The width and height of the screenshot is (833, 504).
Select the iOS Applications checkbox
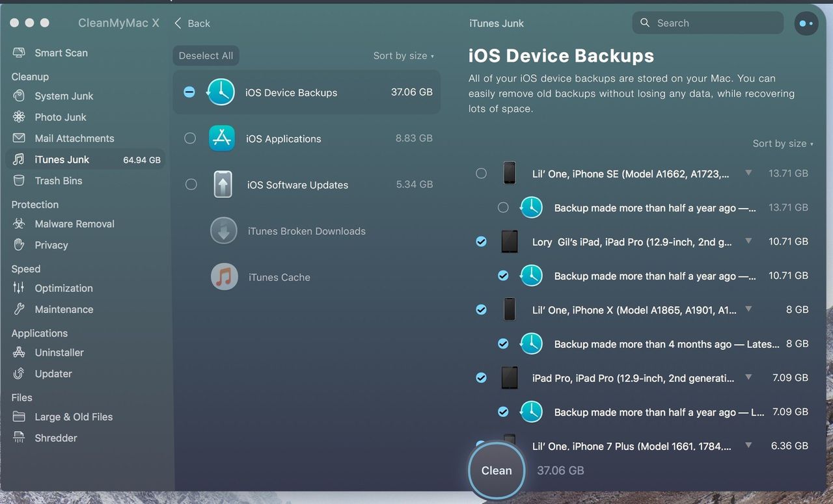coord(190,139)
